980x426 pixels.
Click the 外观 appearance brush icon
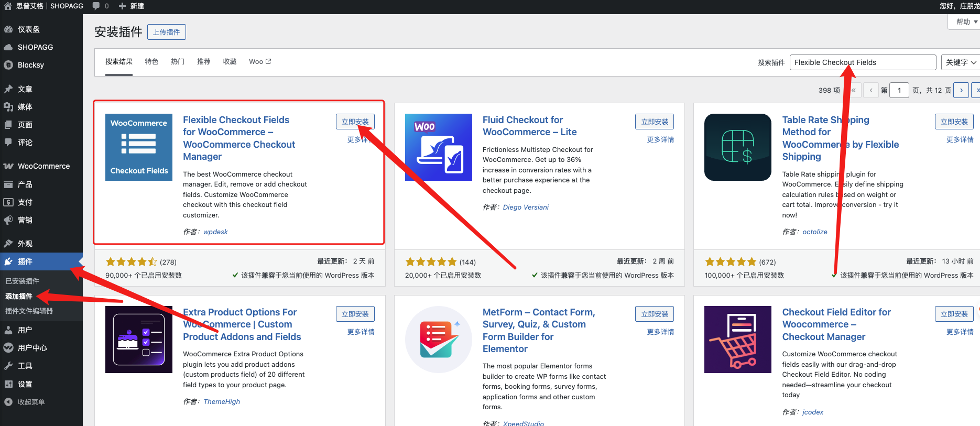pos(8,244)
